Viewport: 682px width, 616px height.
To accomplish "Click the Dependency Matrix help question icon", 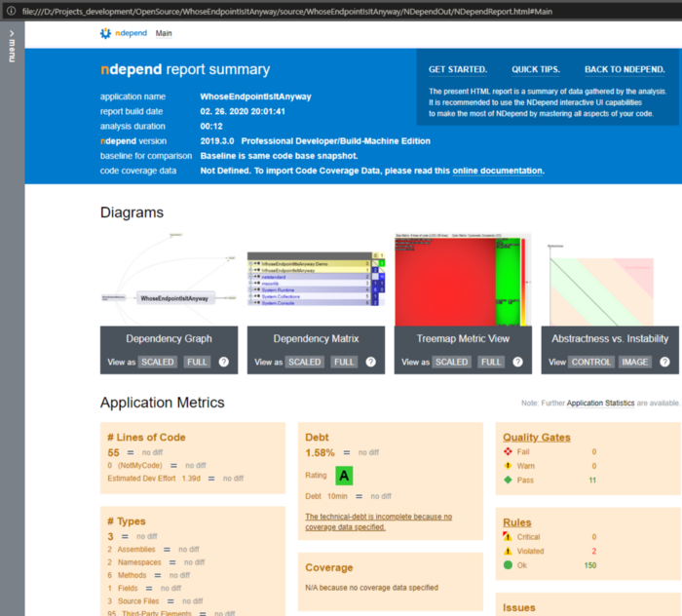I will (370, 362).
